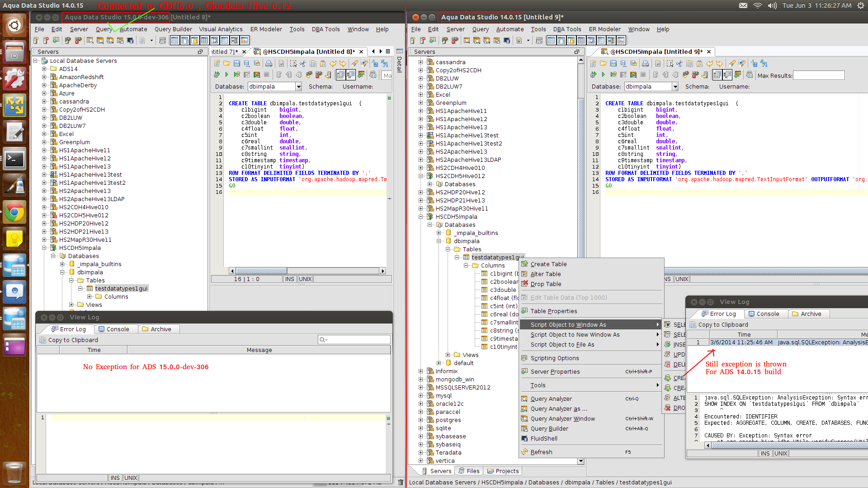Click the Max Results input field
The height and width of the screenshot is (488, 868).
(818, 75)
